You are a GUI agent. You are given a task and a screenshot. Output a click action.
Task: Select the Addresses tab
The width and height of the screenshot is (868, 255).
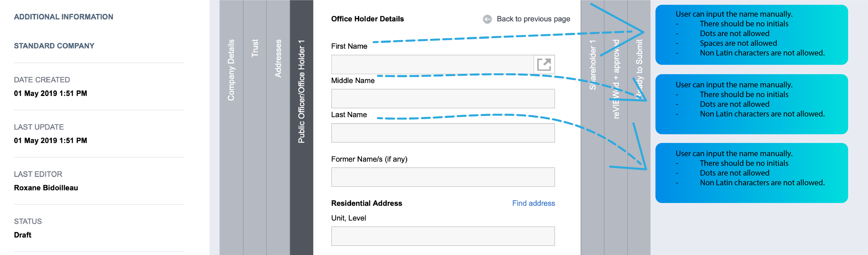click(x=278, y=59)
